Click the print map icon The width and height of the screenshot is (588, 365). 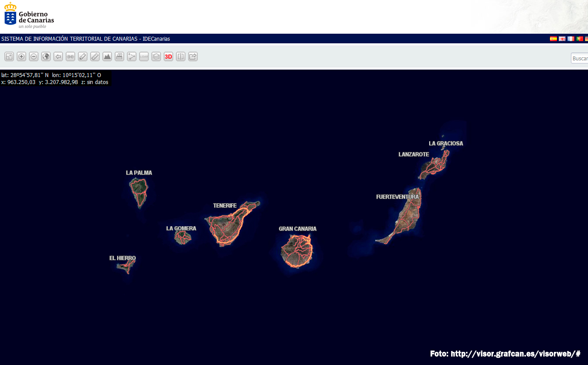(x=119, y=56)
